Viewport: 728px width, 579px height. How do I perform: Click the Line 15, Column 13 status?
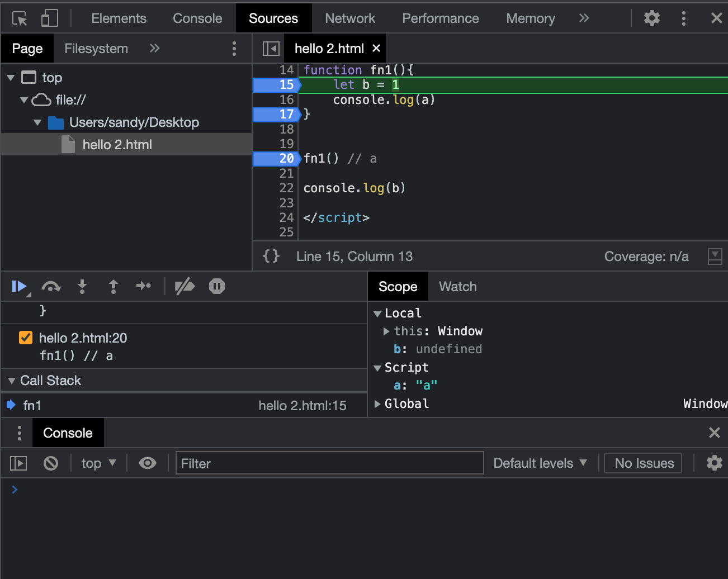coord(354,257)
